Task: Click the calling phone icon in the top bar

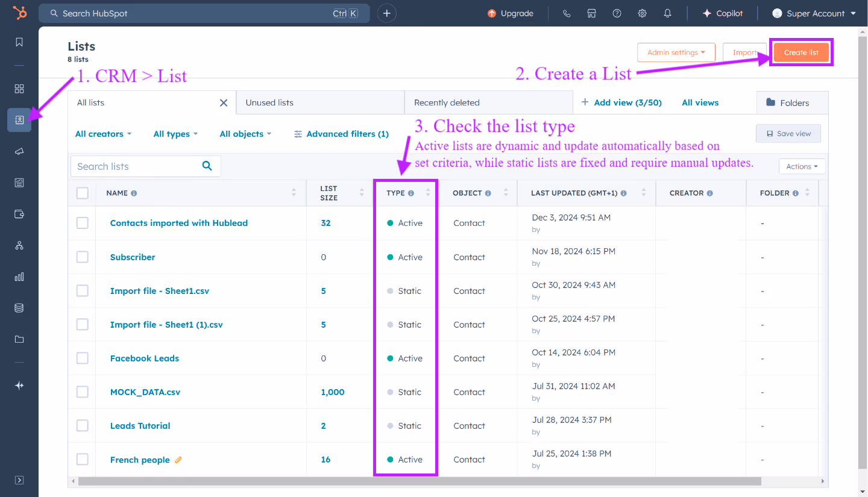Action: pyautogui.click(x=566, y=13)
